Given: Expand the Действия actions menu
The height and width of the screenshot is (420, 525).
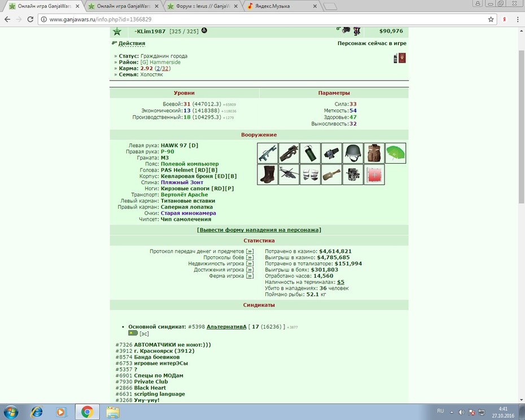Looking at the screenshot, I should 132,43.
